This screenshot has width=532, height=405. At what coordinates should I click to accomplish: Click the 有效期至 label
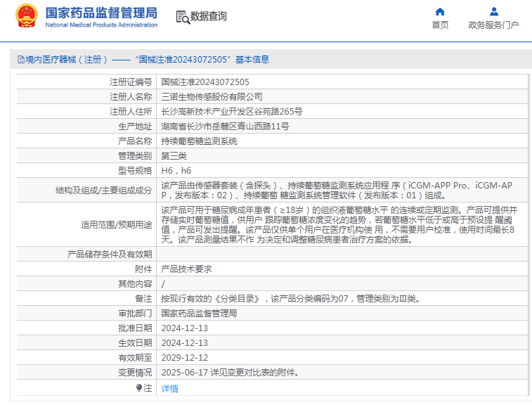pyautogui.click(x=135, y=358)
